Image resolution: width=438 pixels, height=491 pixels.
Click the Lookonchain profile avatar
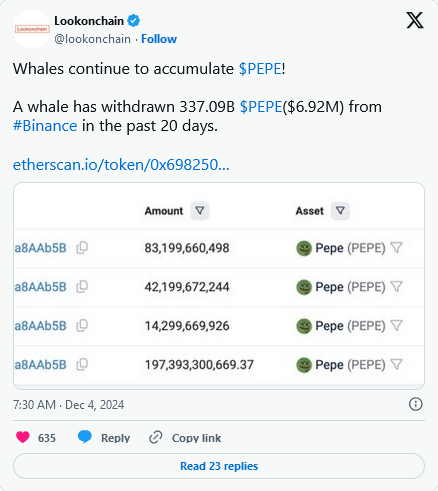pos(32,29)
